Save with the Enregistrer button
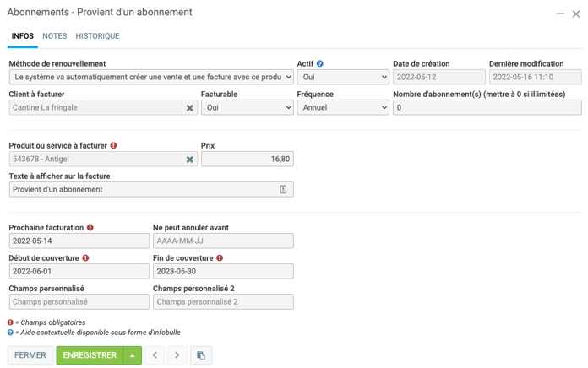The width and height of the screenshot is (588, 368). click(90, 355)
